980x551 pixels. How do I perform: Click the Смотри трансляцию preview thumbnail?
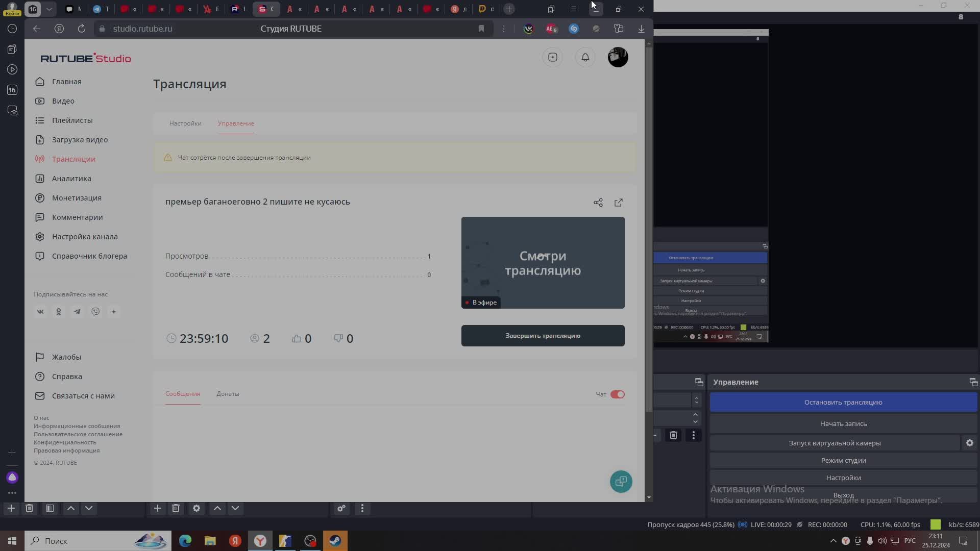[543, 263]
